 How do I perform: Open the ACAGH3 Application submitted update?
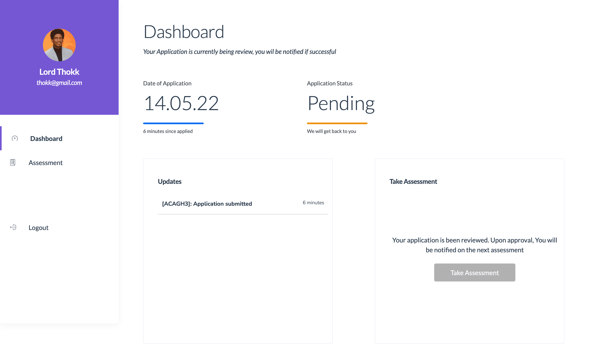coord(207,204)
